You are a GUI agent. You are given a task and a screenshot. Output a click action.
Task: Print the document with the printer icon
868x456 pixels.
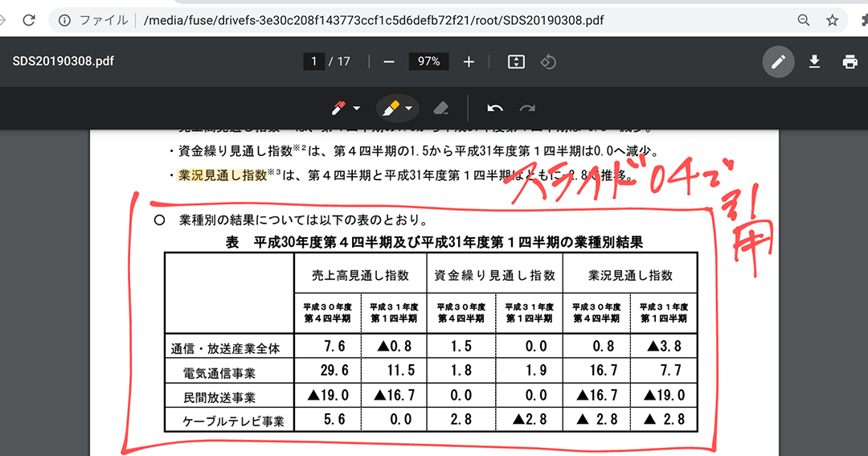pyautogui.click(x=850, y=61)
